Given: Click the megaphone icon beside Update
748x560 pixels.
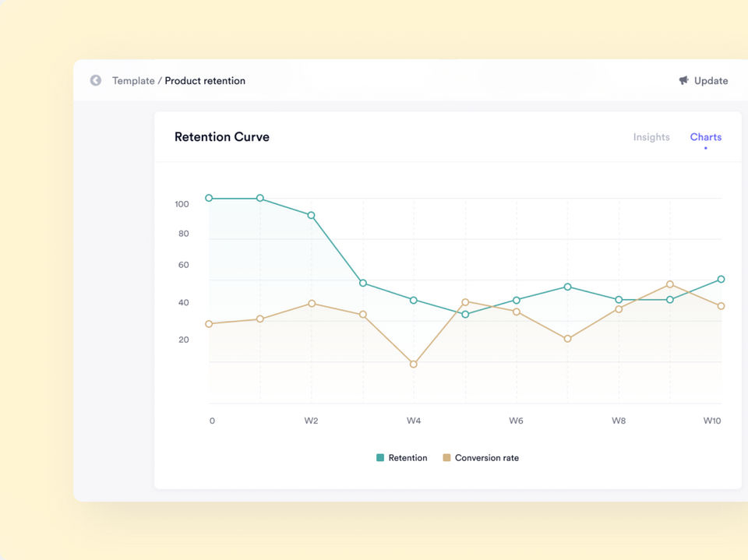Looking at the screenshot, I should pyautogui.click(x=683, y=80).
